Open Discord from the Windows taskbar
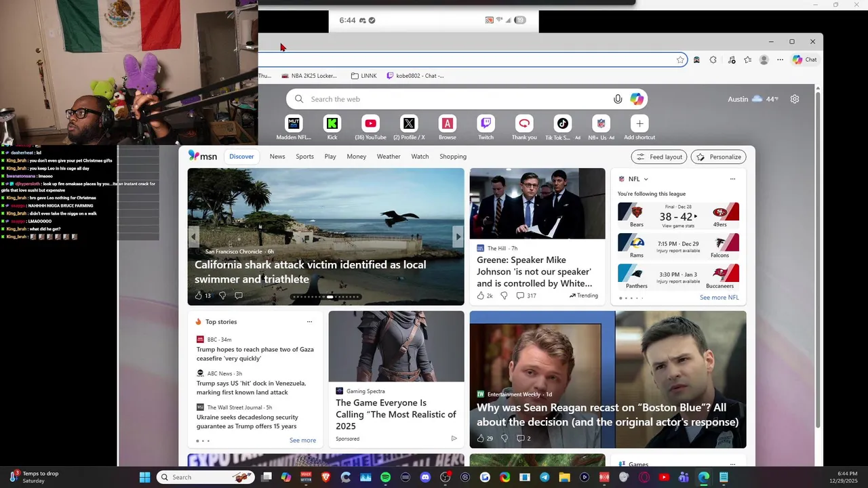 pyautogui.click(x=425, y=477)
